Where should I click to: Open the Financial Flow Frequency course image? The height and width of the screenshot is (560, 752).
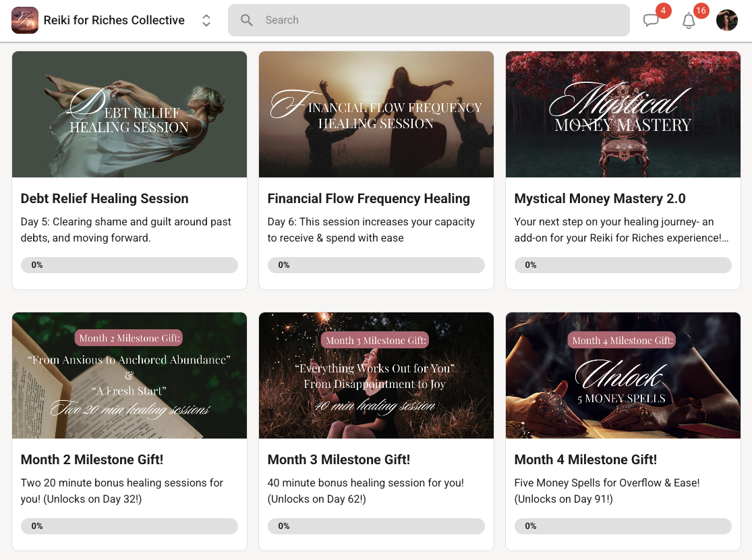[376, 114]
